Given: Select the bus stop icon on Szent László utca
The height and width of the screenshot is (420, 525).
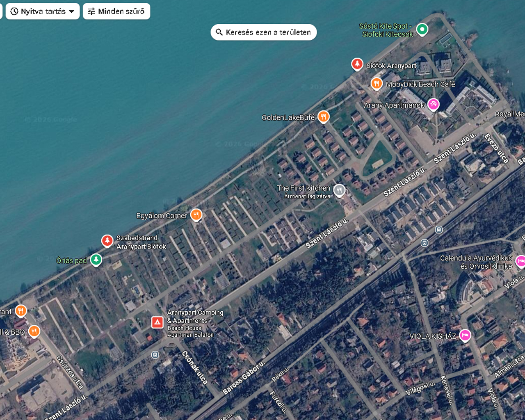Looking at the screenshot, I should coord(438,230).
